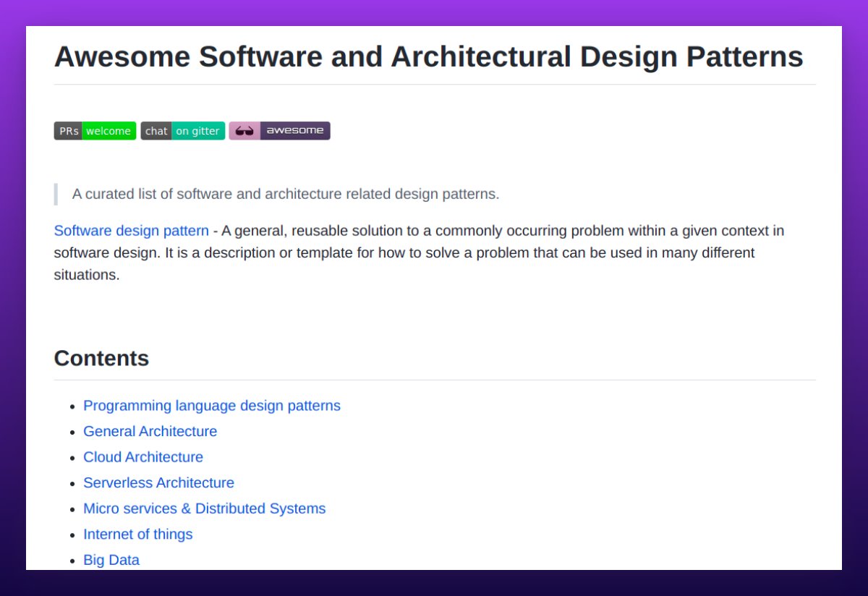The height and width of the screenshot is (596, 868).
Task: Open the 'Serverless Architecture' link
Action: click(158, 482)
